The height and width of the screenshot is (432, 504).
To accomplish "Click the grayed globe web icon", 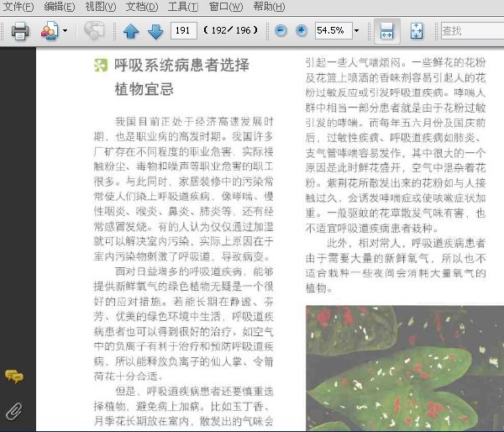I will (x=94, y=31).
